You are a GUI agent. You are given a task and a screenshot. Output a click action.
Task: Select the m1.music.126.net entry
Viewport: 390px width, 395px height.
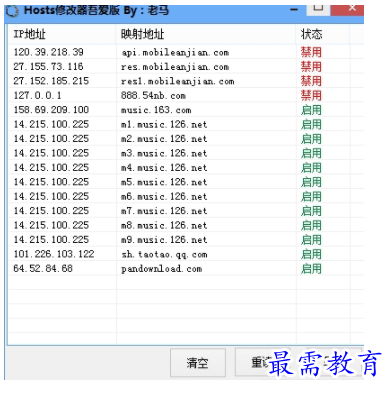click(164, 124)
